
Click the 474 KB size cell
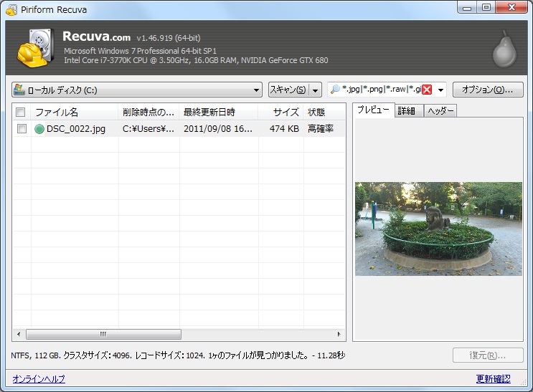tap(284, 129)
